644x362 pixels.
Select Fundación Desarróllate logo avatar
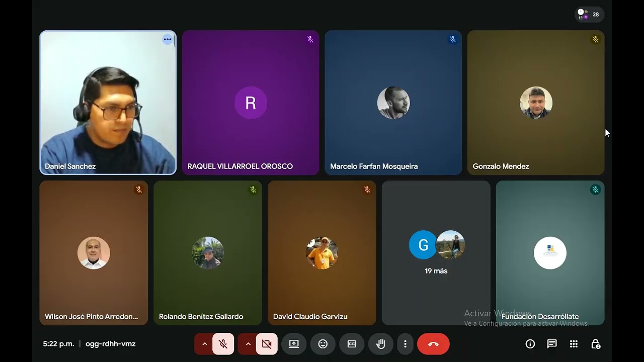tap(550, 253)
